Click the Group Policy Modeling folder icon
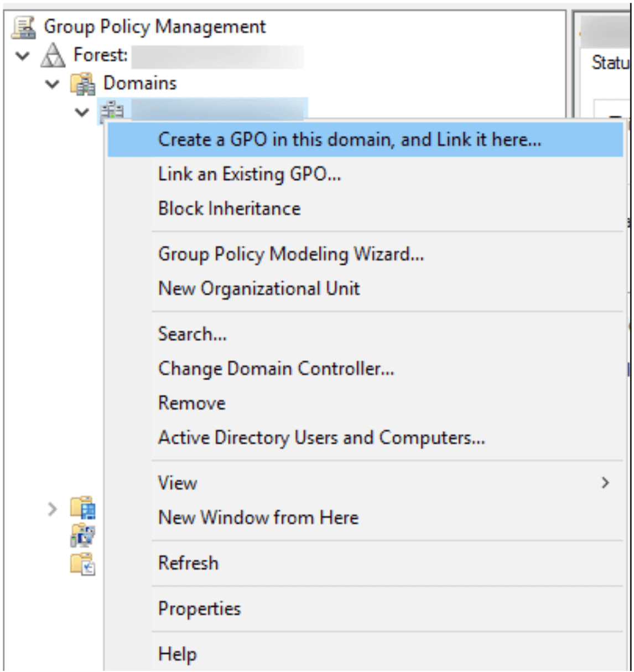This screenshot has height=672, width=634. pyautogui.click(x=83, y=535)
